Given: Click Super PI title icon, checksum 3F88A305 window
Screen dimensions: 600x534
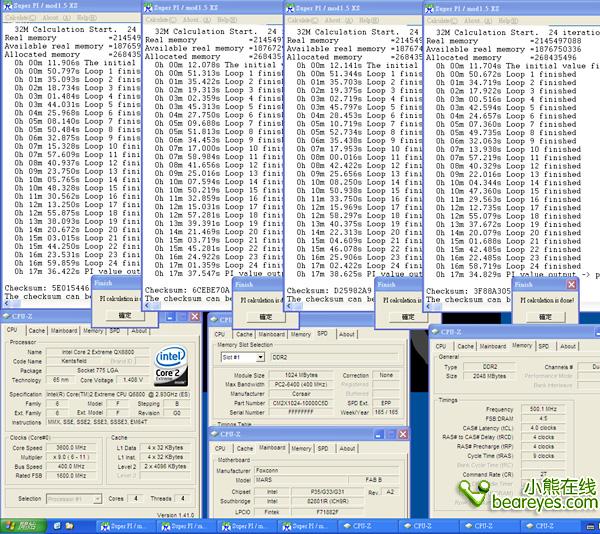Looking at the screenshot, I should [430, 9].
